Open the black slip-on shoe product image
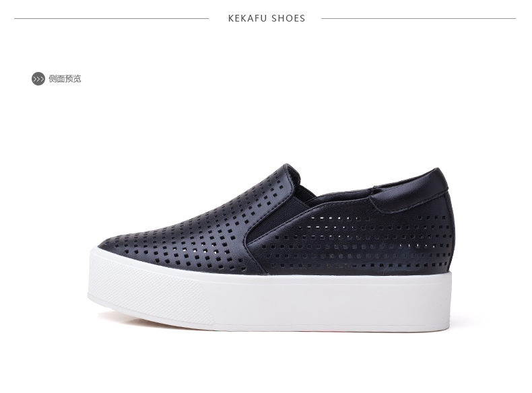532x393 pixels. [x=271, y=248]
